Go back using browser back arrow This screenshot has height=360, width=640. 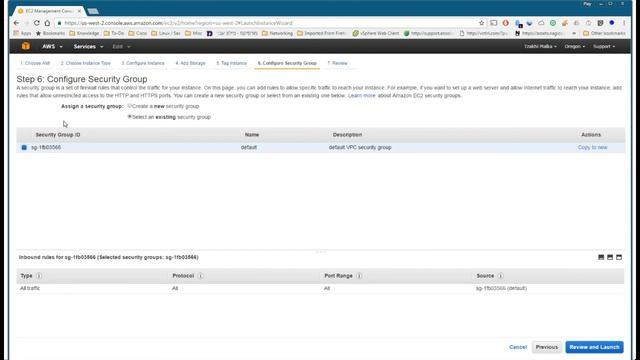point(16,23)
